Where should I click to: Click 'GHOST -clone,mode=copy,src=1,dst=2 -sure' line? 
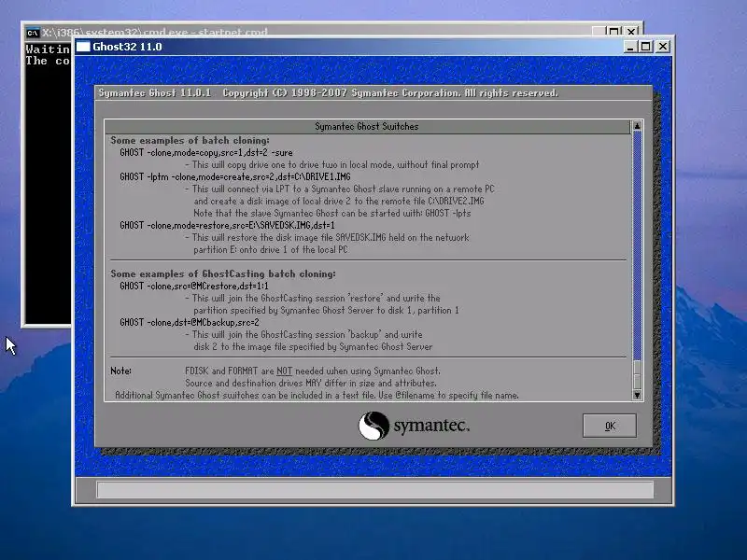[x=206, y=153]
